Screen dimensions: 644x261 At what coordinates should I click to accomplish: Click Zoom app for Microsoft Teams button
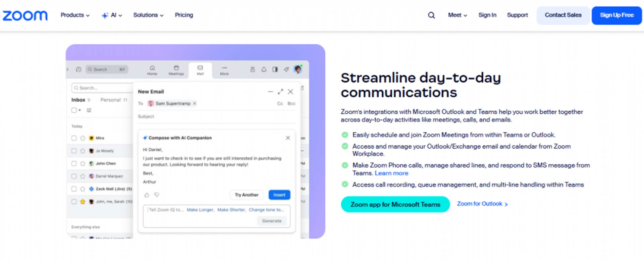coord(395,204)
